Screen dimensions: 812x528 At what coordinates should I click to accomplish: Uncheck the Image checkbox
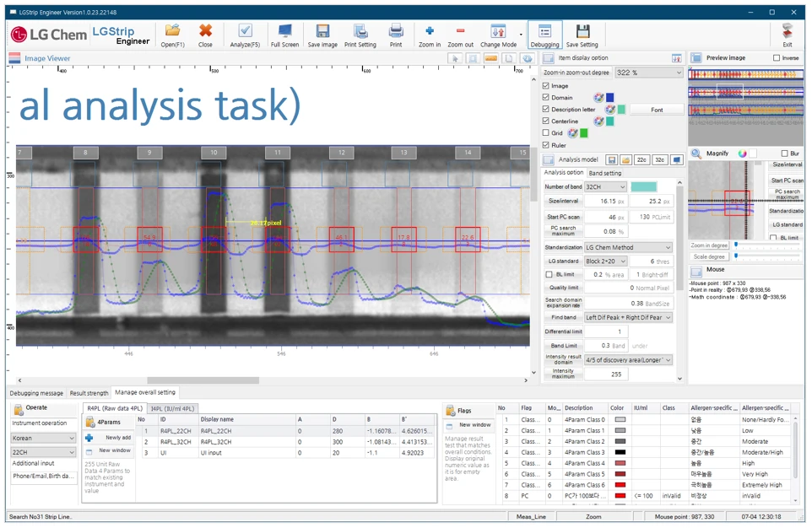pyautogui.click(x=546, y=86)
